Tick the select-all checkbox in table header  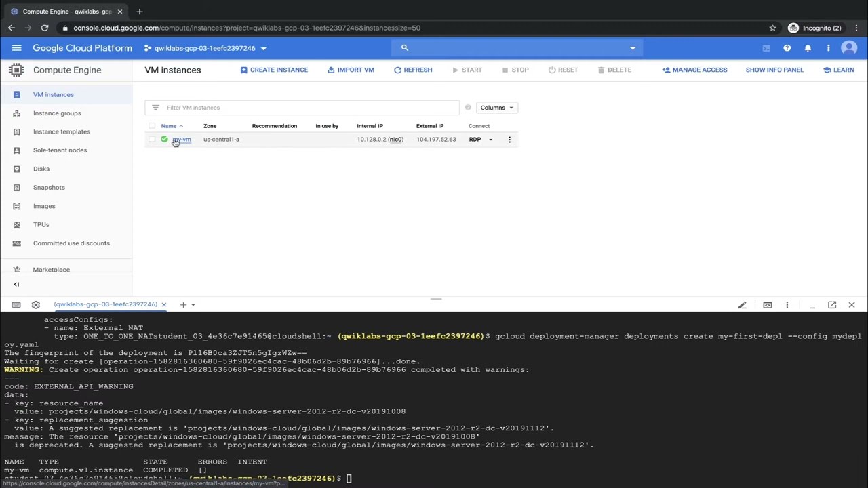[x=152, y=126]
